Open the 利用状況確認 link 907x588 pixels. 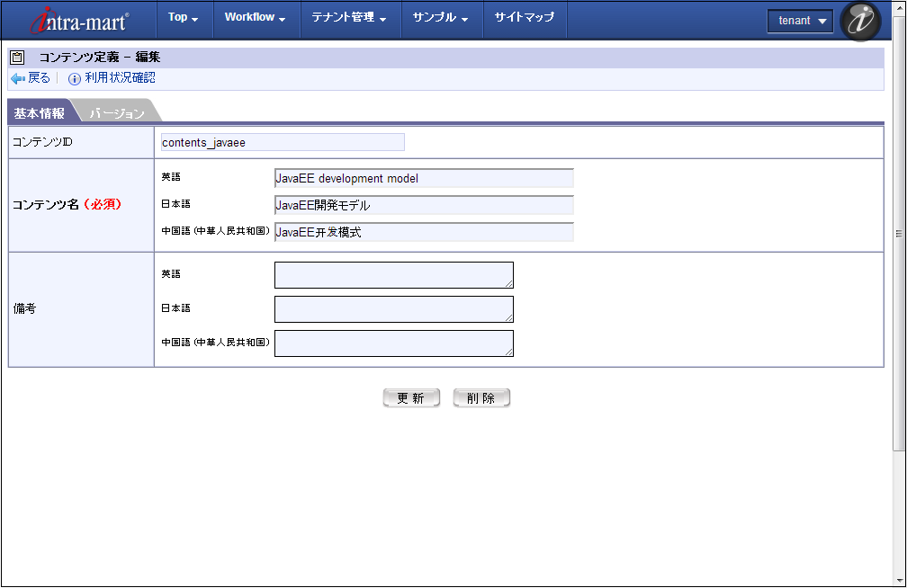tap(120, 78)
